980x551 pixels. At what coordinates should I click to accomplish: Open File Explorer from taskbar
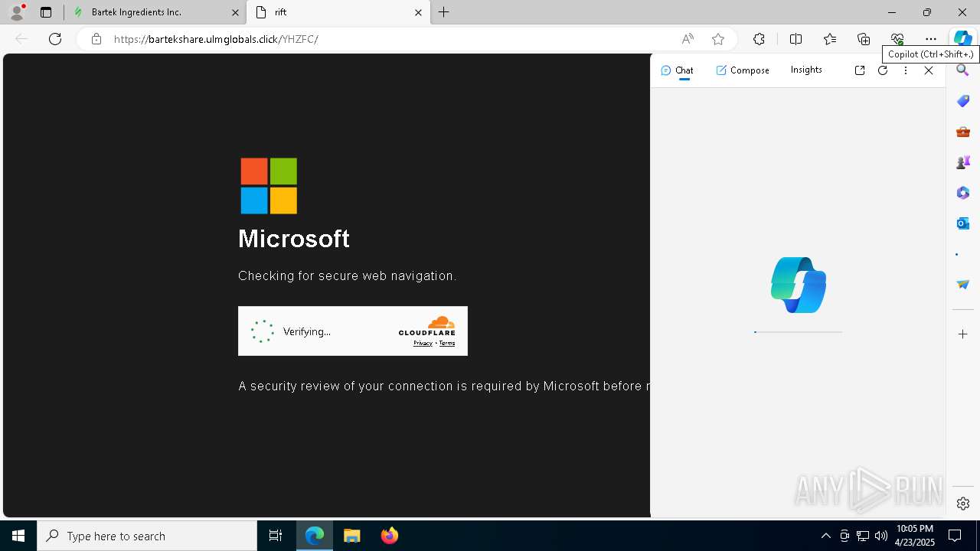coord(352,536)
